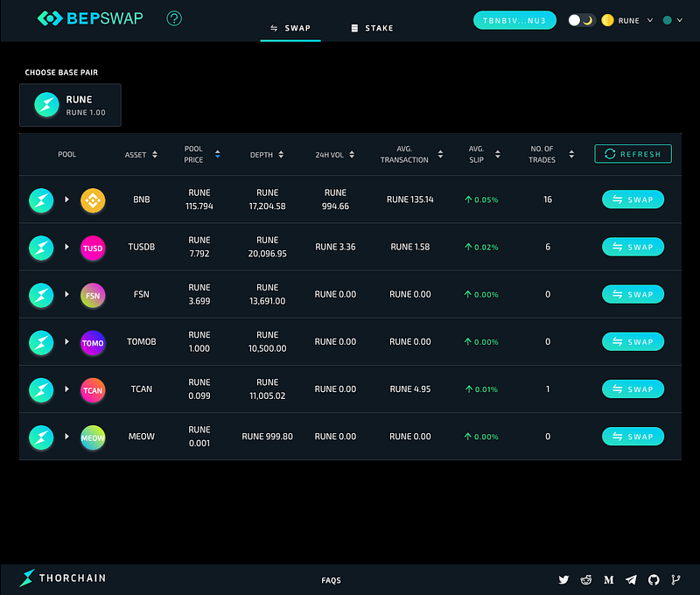Open the GitHub link in footer
The height and width of the screenshot is (595, 700).
tap(654, 579)
